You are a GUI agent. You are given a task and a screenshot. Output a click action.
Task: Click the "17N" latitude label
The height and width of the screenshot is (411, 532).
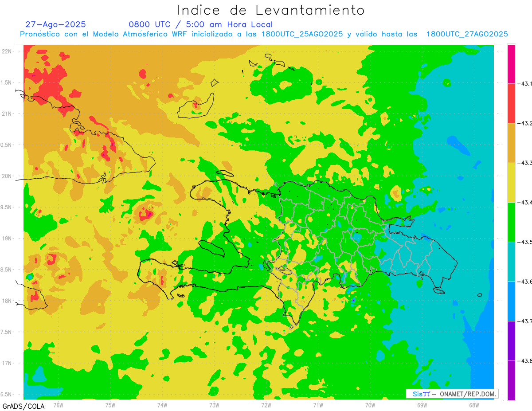7,363
